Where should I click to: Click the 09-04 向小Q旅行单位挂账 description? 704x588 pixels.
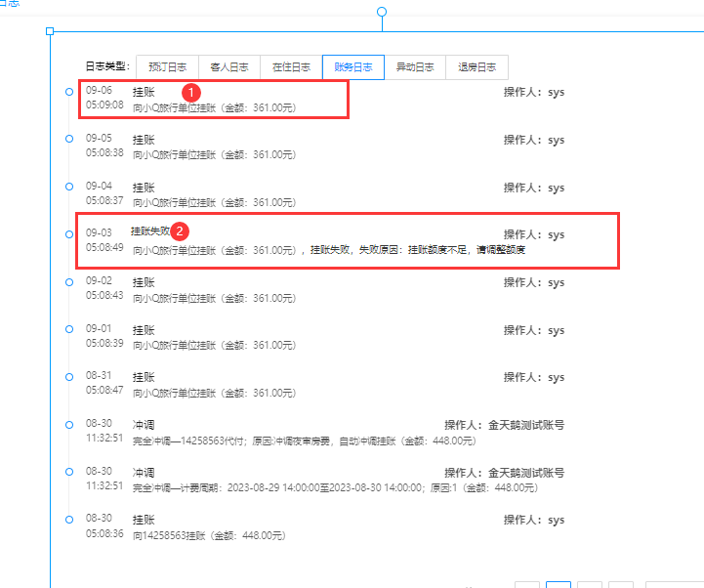tap(214, 202)
